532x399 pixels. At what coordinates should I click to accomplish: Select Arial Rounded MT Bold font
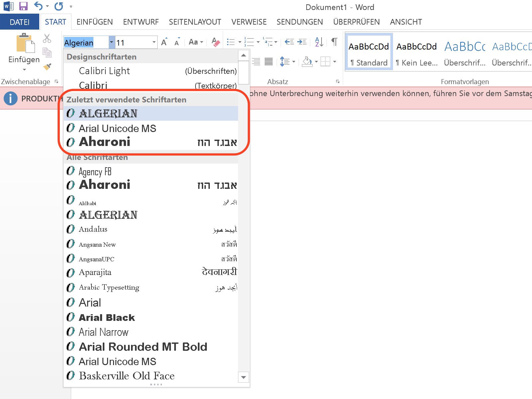pyautogui.click(x=151, y=346)
